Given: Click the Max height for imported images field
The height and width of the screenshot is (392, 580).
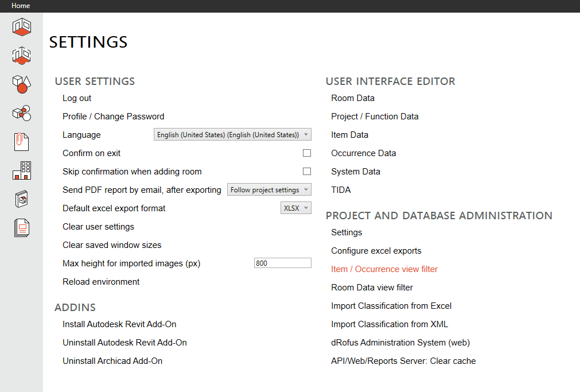Looking at the screenshot, I should (x=282, y=263).
